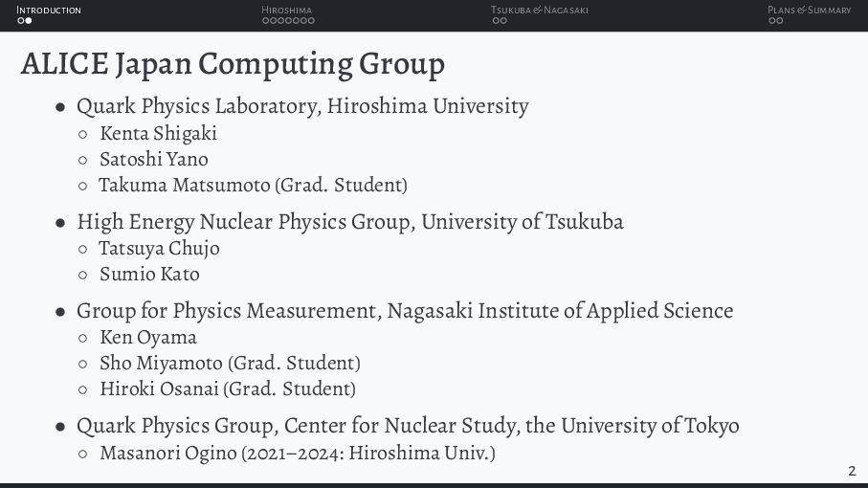
Task: Open the Plans & Summary section
Action: (x=810, y=10)
